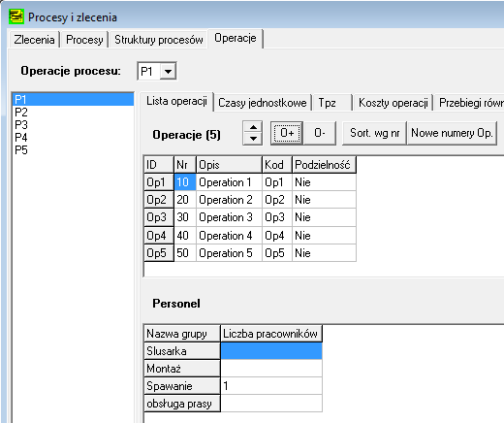Open the Czasy jednostkowe tab

click(262, 103)
